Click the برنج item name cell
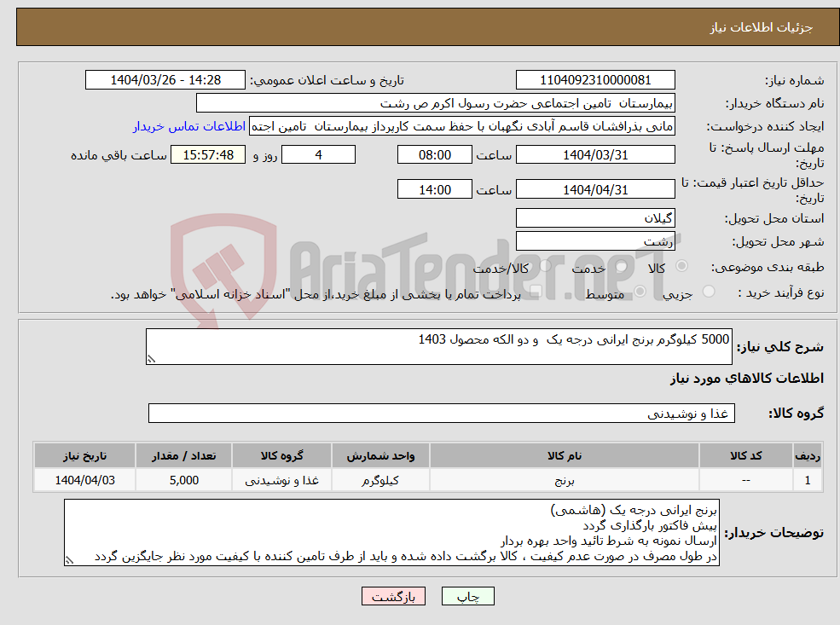The width and height of the screenshot is (840, 625). (x=564, y=480)
